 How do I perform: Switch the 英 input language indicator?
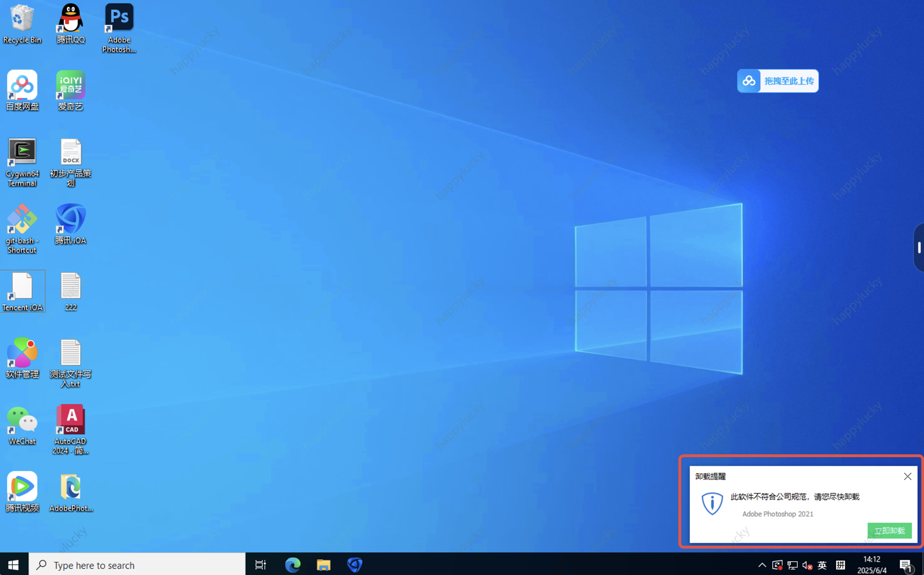click(822, 565)
